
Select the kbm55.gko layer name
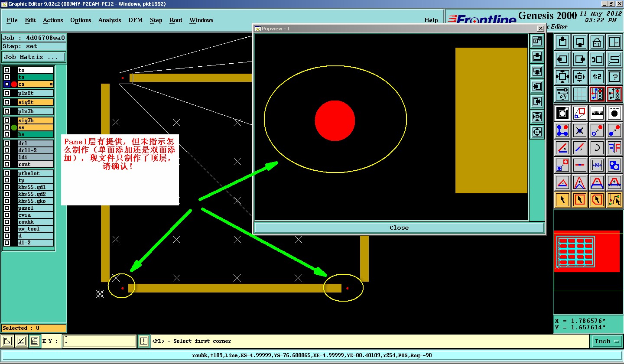(35, 201)
